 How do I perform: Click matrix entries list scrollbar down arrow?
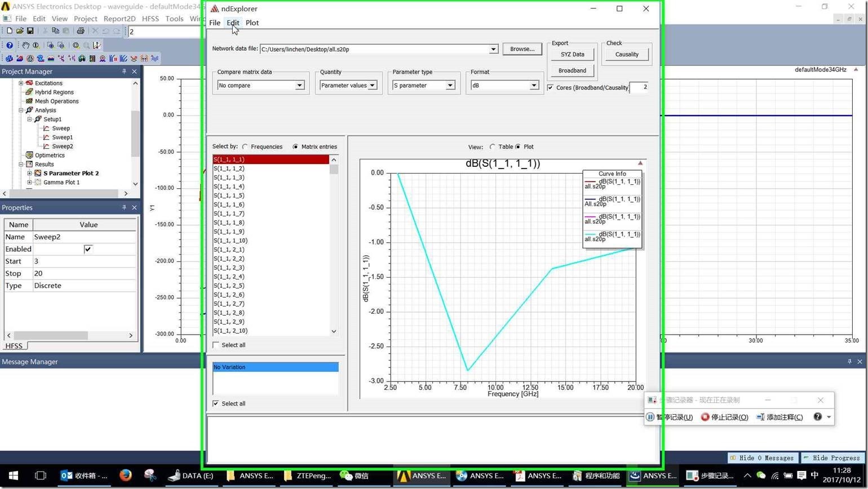point(334,331)
